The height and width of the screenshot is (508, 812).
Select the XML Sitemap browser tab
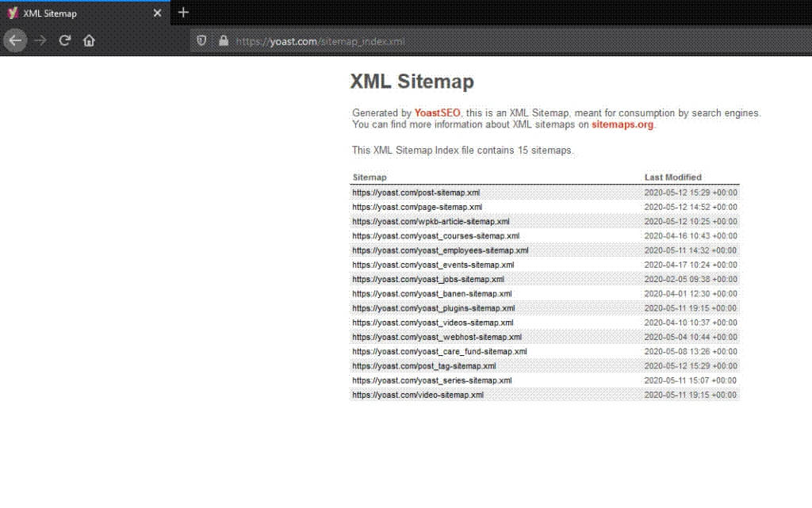tap(79, 13)
